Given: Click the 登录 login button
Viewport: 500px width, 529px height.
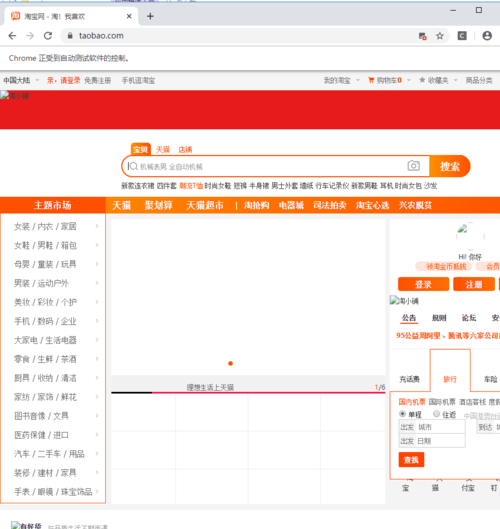Looking at the screenshot, I should click(423, 284).
